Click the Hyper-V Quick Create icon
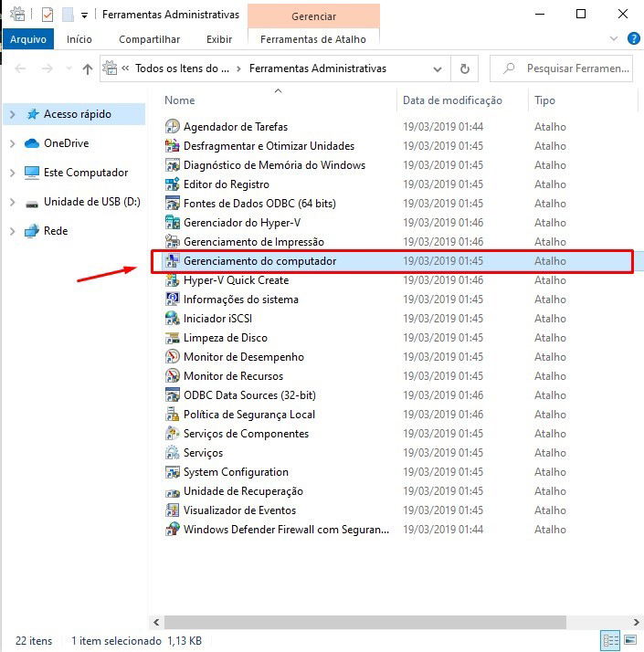 (173, 279)
